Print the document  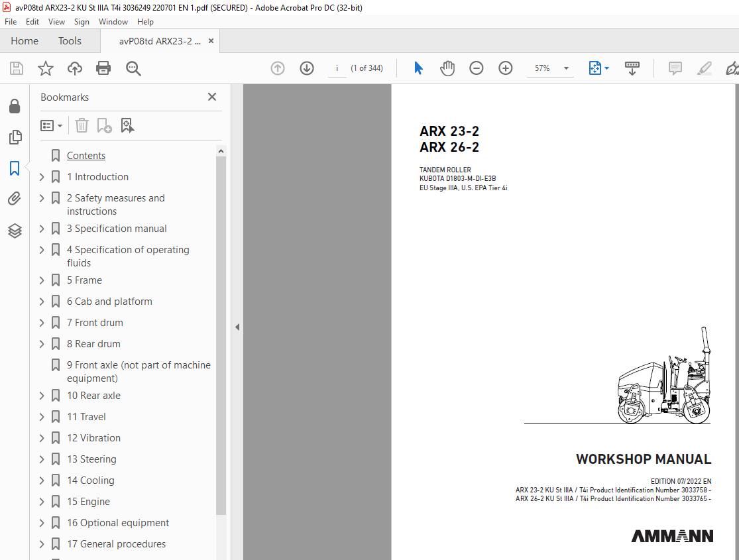pyautogui.click(x=103, y=68)
